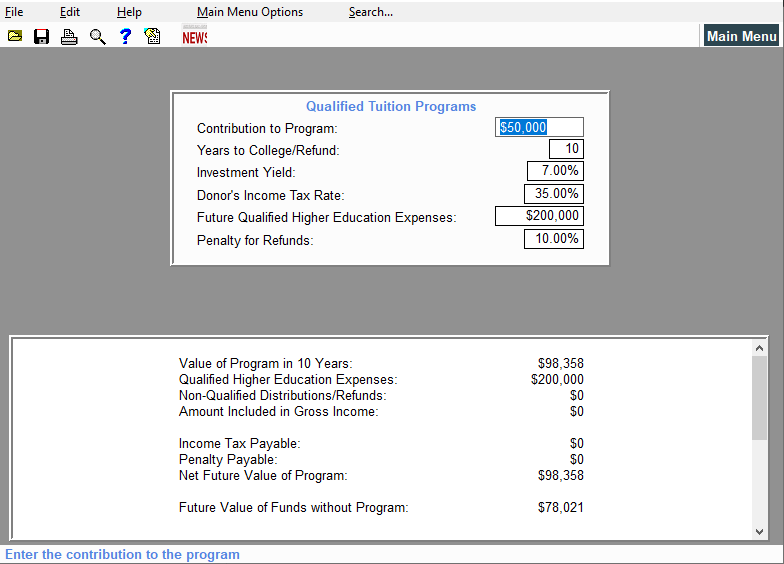The width and height of the screenshot is (784, 564).
Task: Open the File menu
Action: point(14,12)
